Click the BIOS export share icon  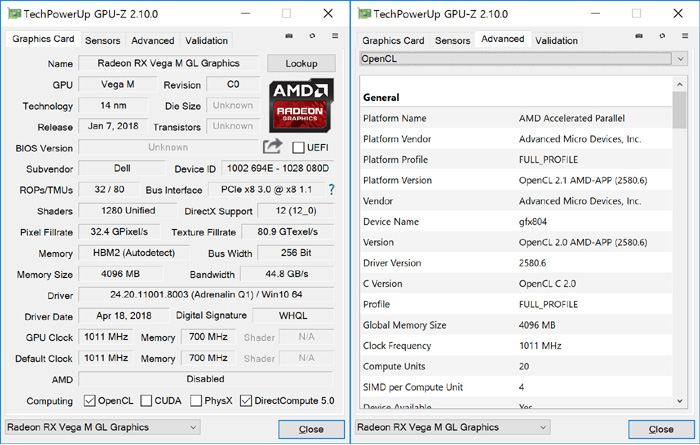[x=272, y=147]
